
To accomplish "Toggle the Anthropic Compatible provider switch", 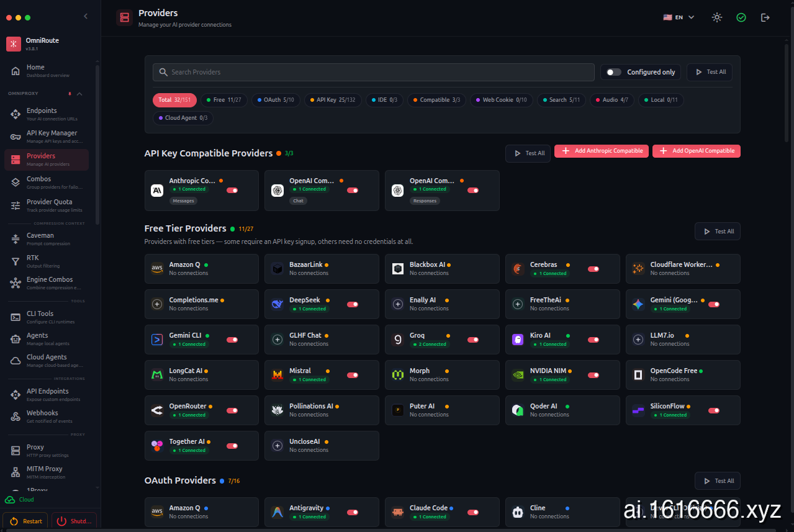I will (x=232, y=191).
